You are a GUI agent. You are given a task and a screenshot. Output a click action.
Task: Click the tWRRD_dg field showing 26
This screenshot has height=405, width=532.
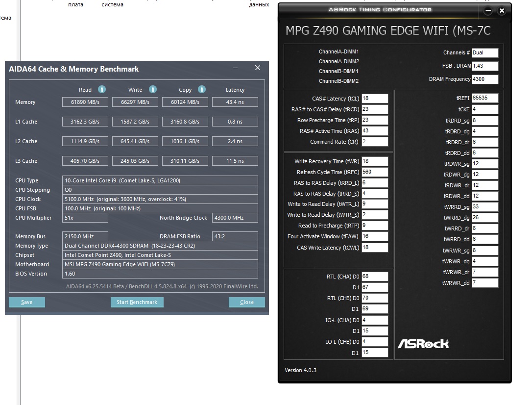coord(485,218)
